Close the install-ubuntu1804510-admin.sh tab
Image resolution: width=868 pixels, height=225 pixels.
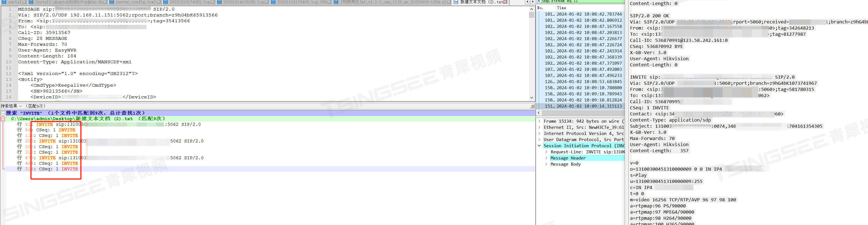(105, 2)
